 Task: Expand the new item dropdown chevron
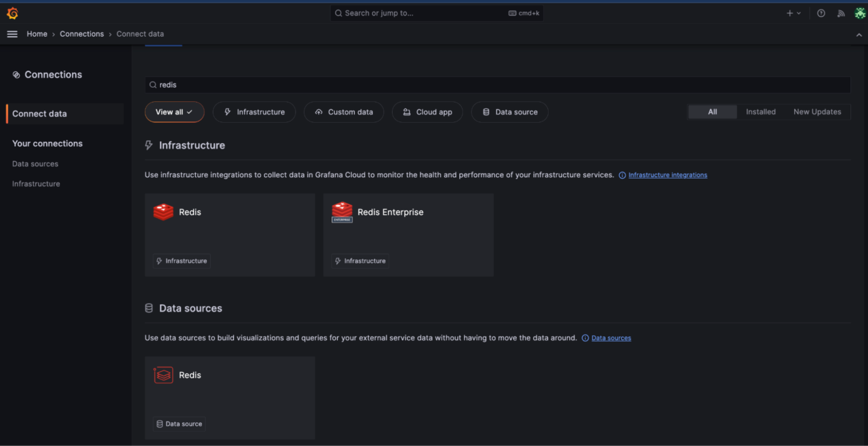point(797,13)
